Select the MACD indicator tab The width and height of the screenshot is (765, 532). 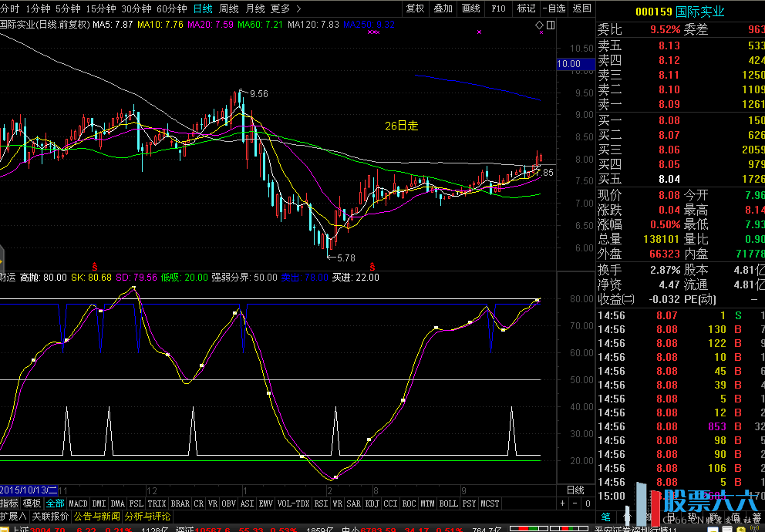pyautogui.click(x=78, y=503)
